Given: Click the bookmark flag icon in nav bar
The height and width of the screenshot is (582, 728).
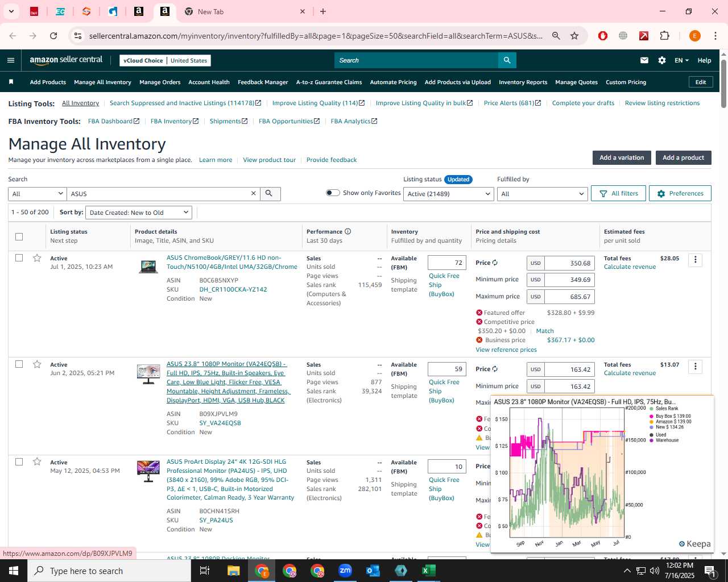Looking at the screenshot, I should pyautogui.click(x=11, y=82).
